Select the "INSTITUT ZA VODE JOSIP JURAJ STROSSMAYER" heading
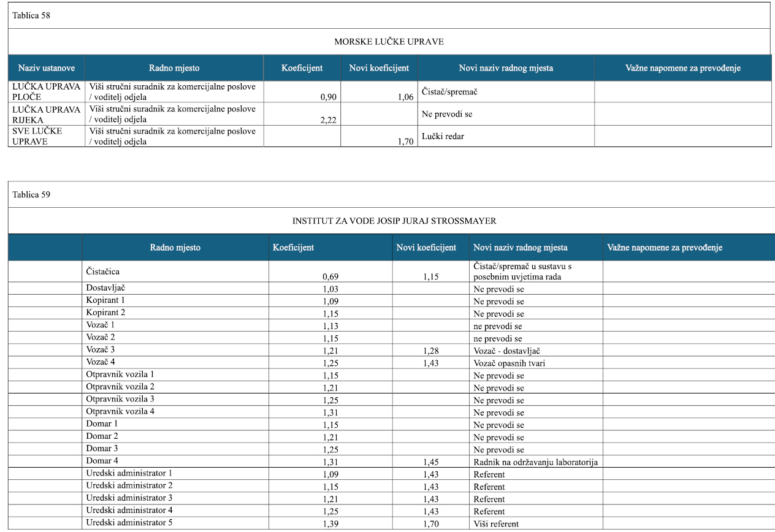The height and width of the screenshot is (532, 775). [394, 221]
